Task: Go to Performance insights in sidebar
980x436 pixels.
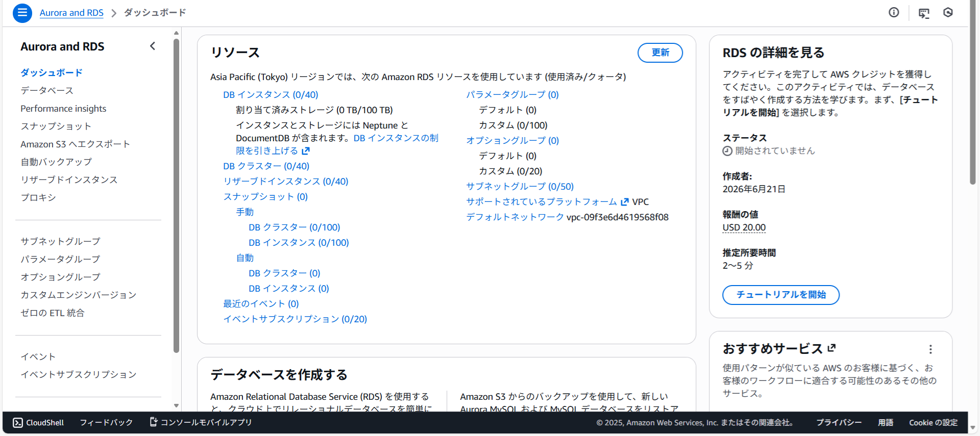Action: (x=63, y=109)
